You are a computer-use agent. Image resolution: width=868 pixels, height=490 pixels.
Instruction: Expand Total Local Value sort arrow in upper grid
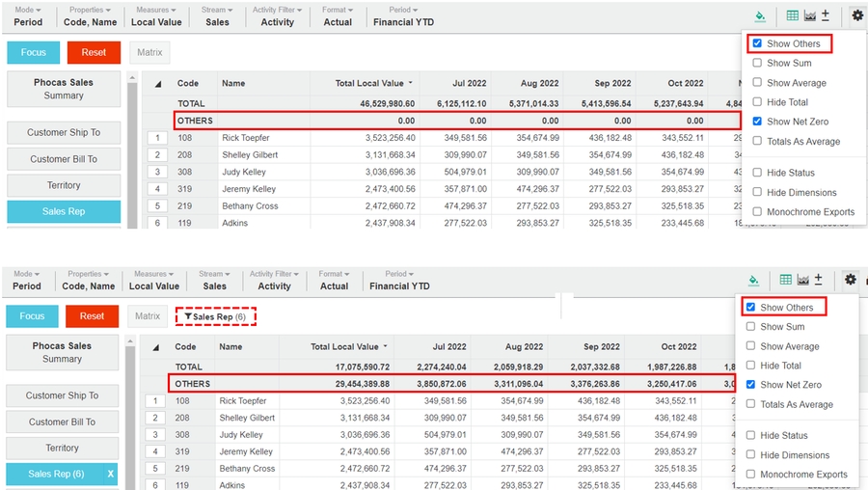[x=412, y=84]
